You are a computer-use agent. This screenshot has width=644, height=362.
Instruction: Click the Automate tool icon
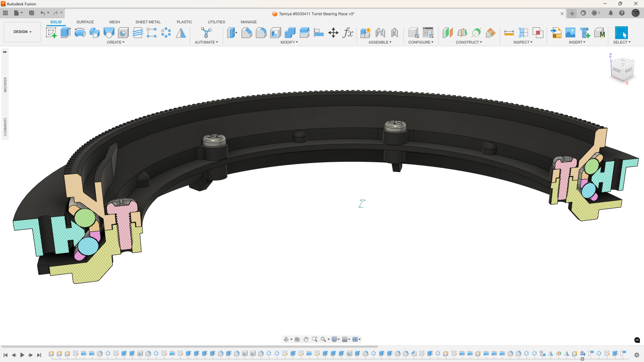206,33
